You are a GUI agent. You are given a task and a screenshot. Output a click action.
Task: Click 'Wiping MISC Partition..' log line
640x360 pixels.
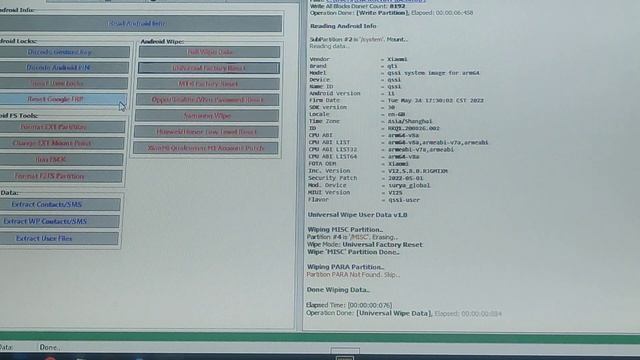click(345, 229)
